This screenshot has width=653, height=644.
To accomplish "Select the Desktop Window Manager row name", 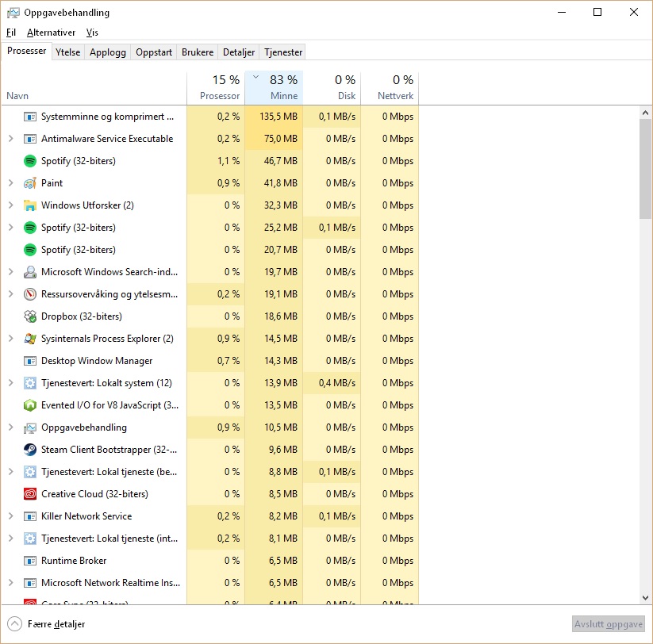I will pos(97,361).
